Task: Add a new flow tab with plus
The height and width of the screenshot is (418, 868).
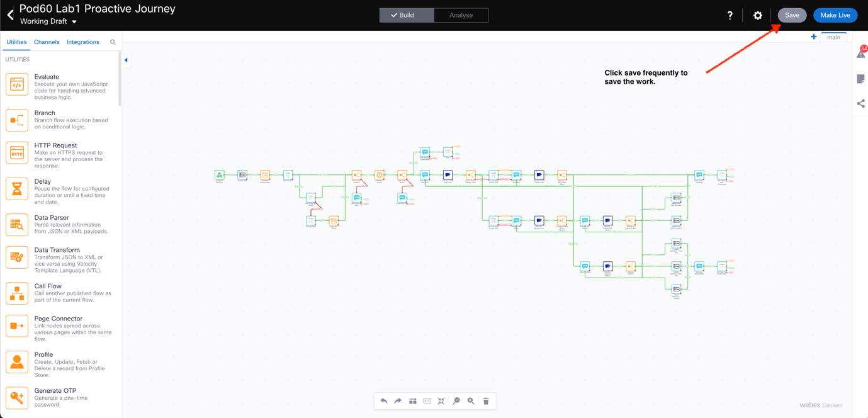Action: 814,37
